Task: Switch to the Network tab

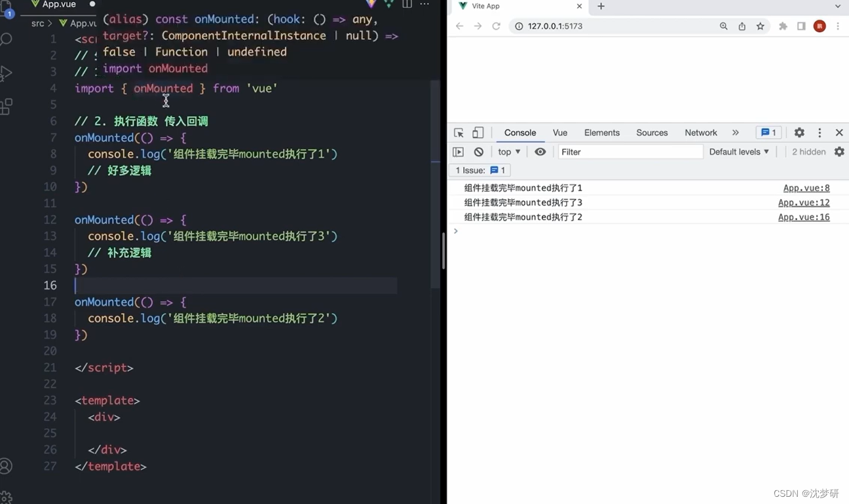Action: pyautogui.click(x=701, y=132)
